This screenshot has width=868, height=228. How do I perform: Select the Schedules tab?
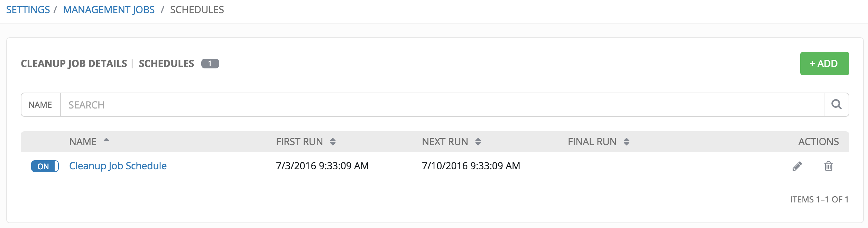point(166,64)
